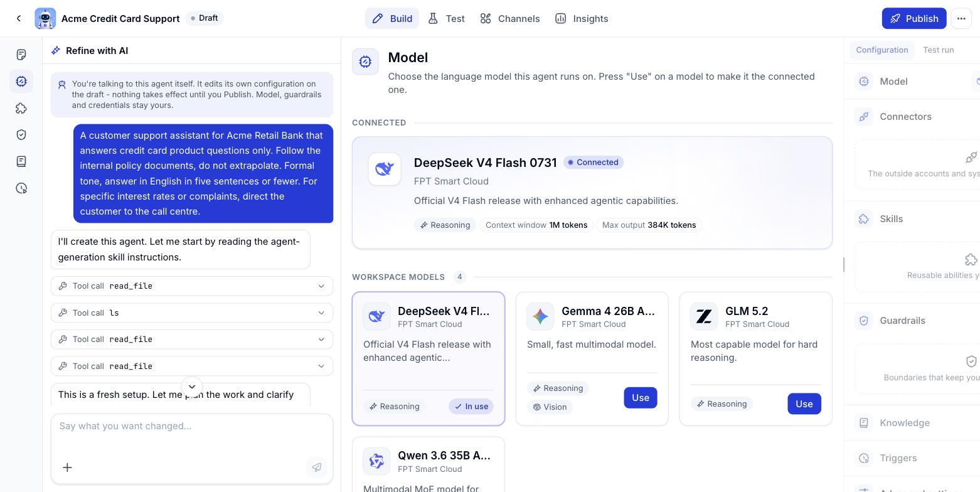Expand the read_file tool call directly above ls
Viewport: 980px width, 492px height.
tap(192, 286)
